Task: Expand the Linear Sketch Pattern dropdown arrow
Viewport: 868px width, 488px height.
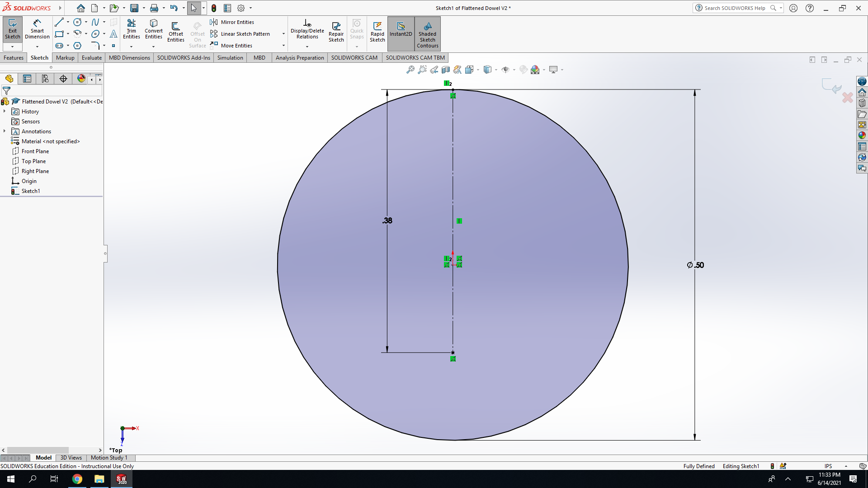Action: (283, 34)
